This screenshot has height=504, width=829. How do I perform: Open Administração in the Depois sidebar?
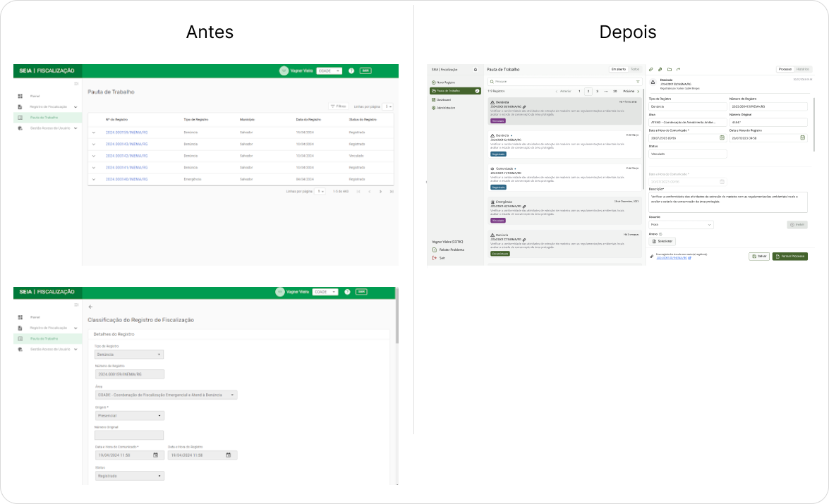[x=445, y=108]
